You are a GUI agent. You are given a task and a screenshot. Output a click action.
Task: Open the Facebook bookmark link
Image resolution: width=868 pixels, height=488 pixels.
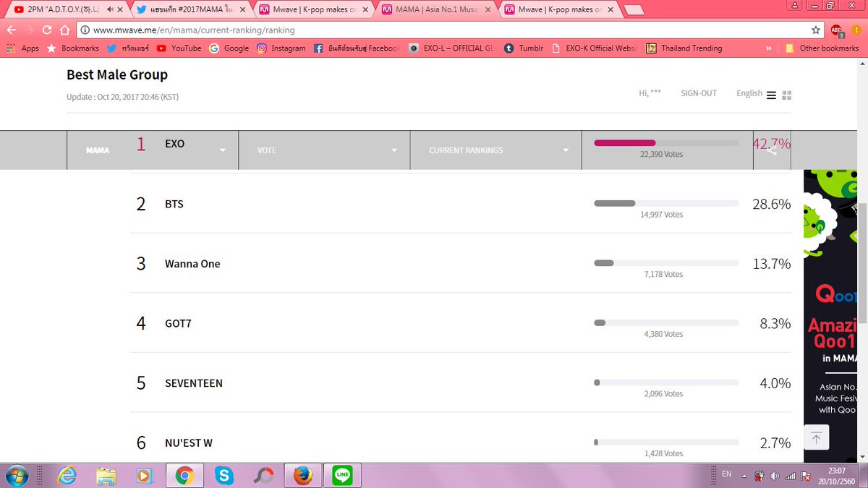point(357,48)
